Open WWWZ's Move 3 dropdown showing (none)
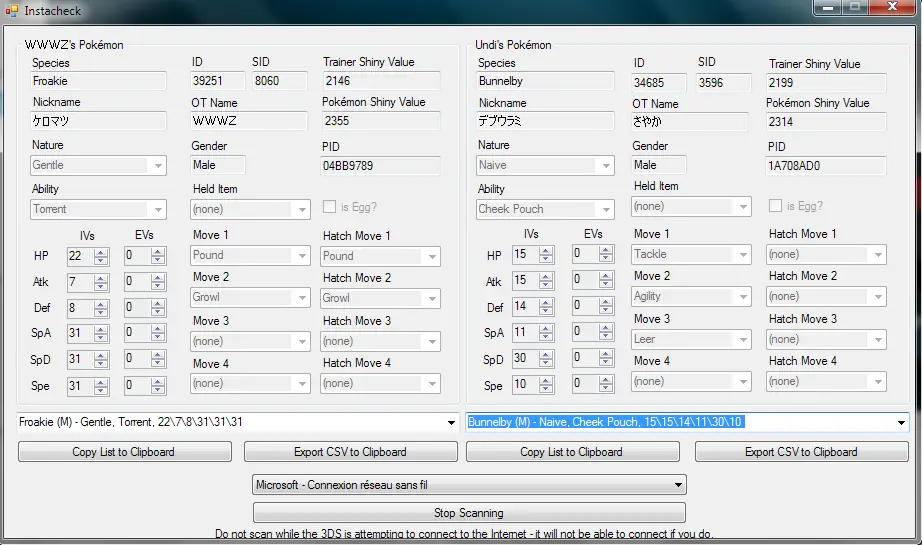This screenshot has height=545, width=922. [250, 342]
